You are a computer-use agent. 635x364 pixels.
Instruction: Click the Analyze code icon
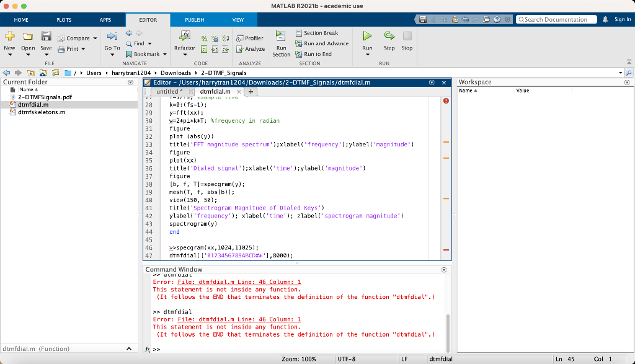pos(250,49)
